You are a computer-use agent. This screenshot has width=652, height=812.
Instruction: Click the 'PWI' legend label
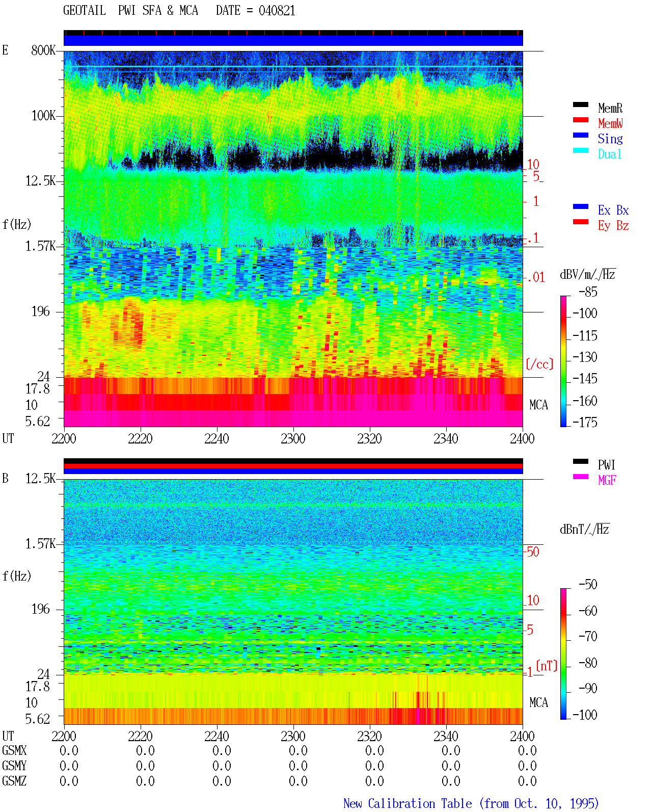pyautogui.click(x=607, y=465)
